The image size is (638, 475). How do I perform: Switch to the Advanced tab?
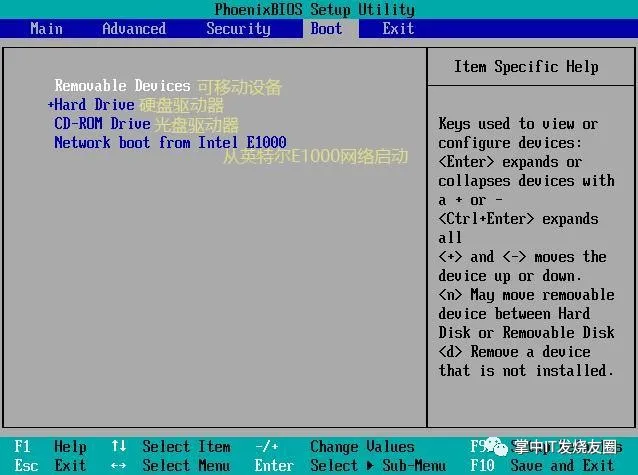[134, 28]
